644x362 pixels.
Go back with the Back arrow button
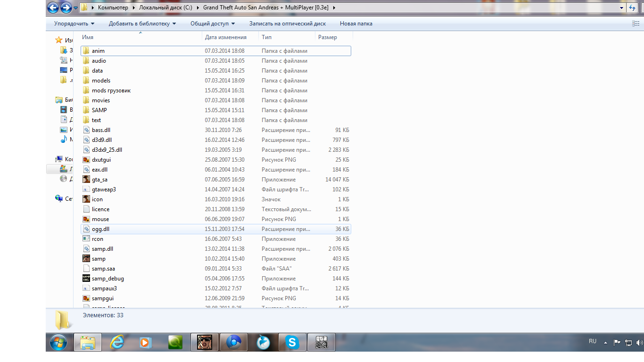[x=53, y=8]
